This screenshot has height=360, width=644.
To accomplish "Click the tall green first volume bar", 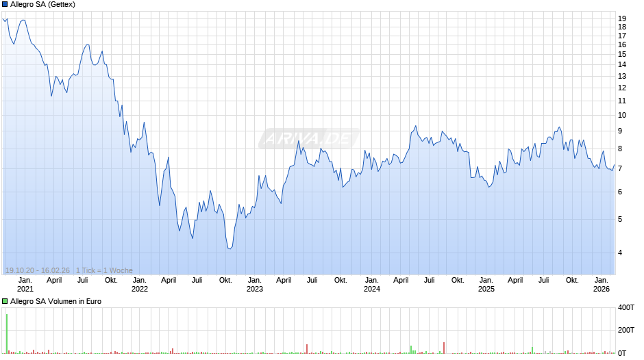I will click(x=7, y=334).
